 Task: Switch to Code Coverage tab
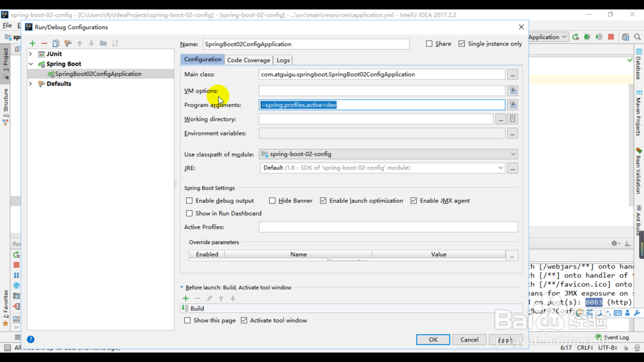coord(249,60)
